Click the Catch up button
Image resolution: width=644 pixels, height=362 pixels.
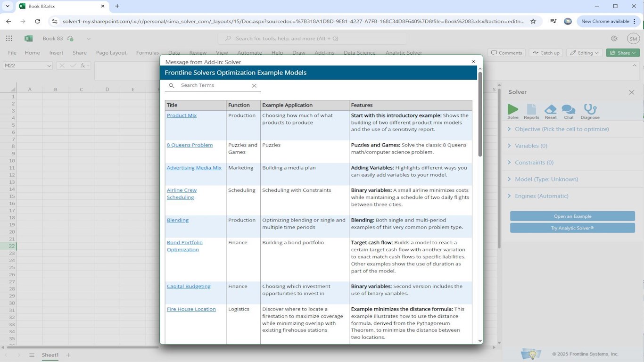(x=545, y=53)
